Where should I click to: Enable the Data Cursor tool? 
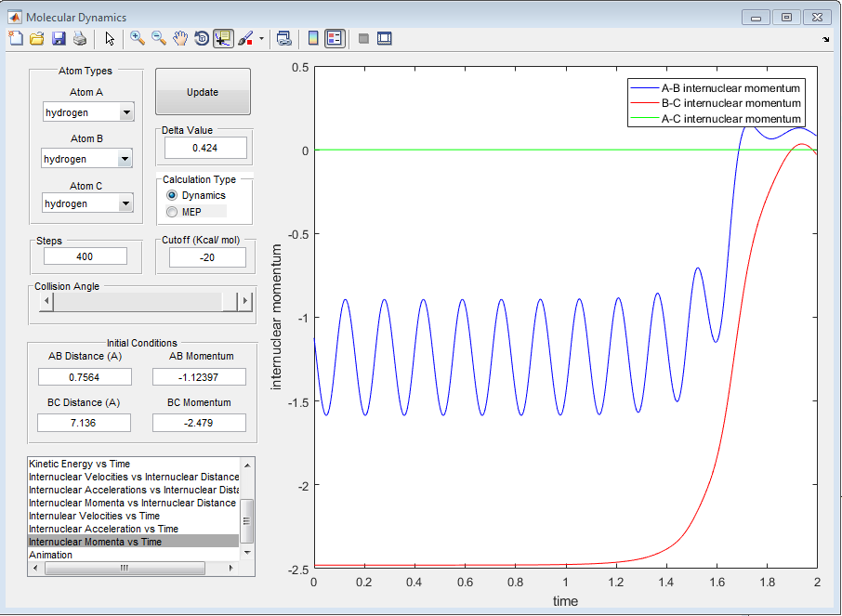coord(223,38)
